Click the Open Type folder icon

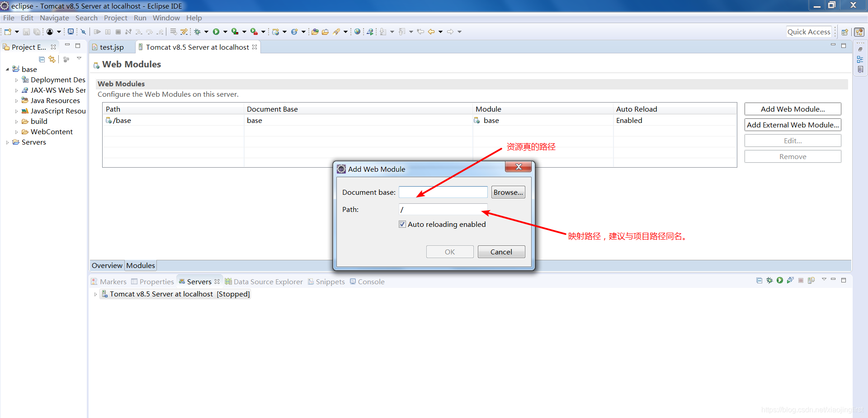pyautogui.click(x=315, y=32)
